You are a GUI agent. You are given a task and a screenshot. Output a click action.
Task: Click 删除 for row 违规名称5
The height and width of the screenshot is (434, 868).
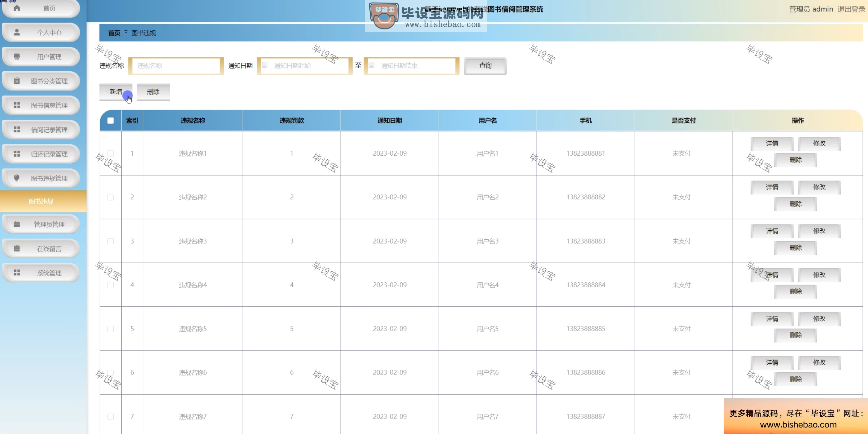point(796,335)
